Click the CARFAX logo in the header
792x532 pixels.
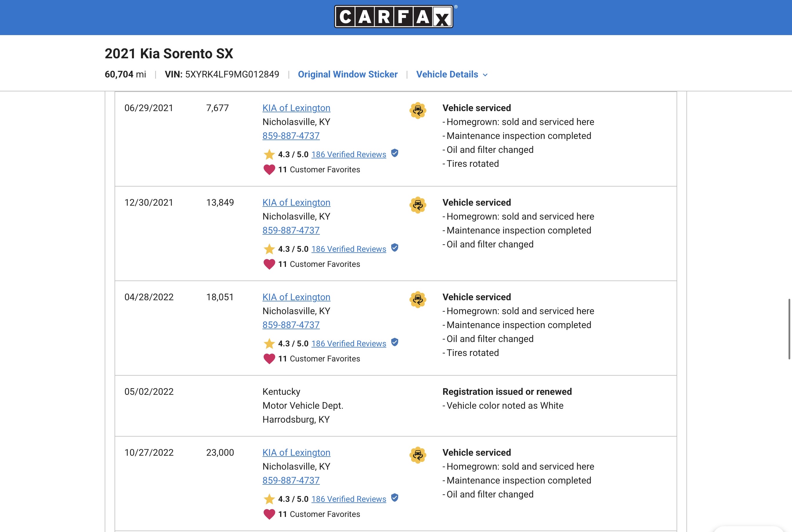click(x=394, y=17)
